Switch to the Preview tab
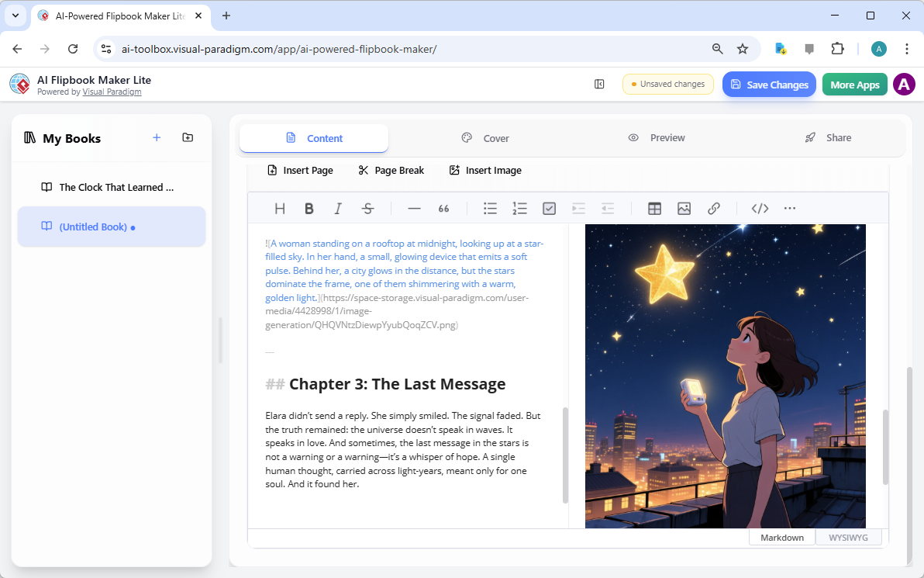This screenshot has height=578, width=924. 656,137
